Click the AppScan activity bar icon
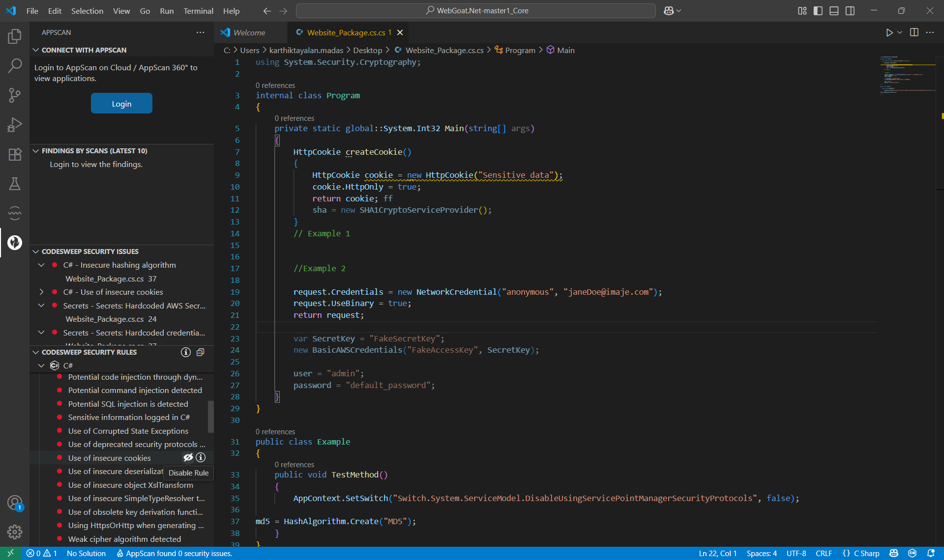This screenshot has height=560, width=944. coord(15,243)
